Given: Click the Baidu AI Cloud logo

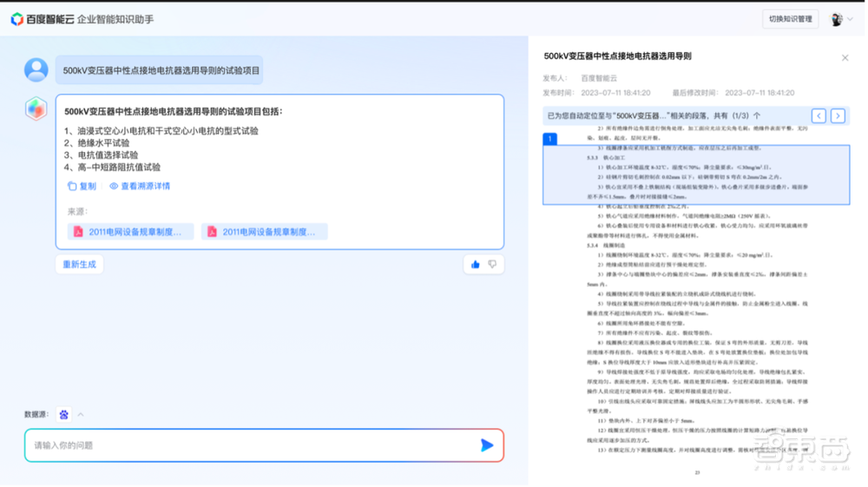Looking at the screenshot, I should (x=42, y=19).
